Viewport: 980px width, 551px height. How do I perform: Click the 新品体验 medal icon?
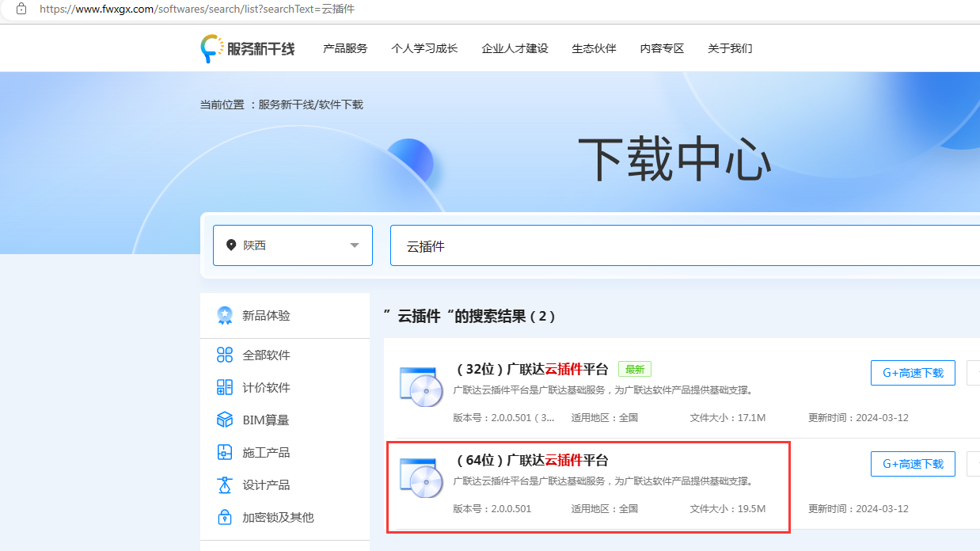(x=225, y=316)
